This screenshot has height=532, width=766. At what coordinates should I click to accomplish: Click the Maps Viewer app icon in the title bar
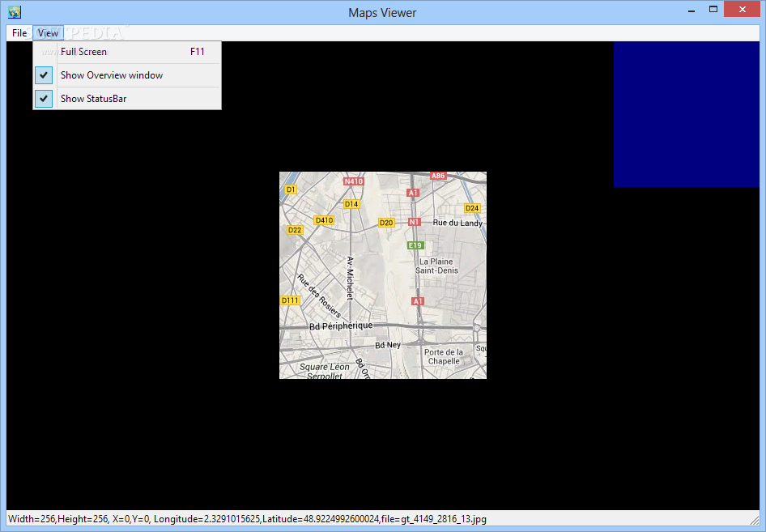click(15, 11)
